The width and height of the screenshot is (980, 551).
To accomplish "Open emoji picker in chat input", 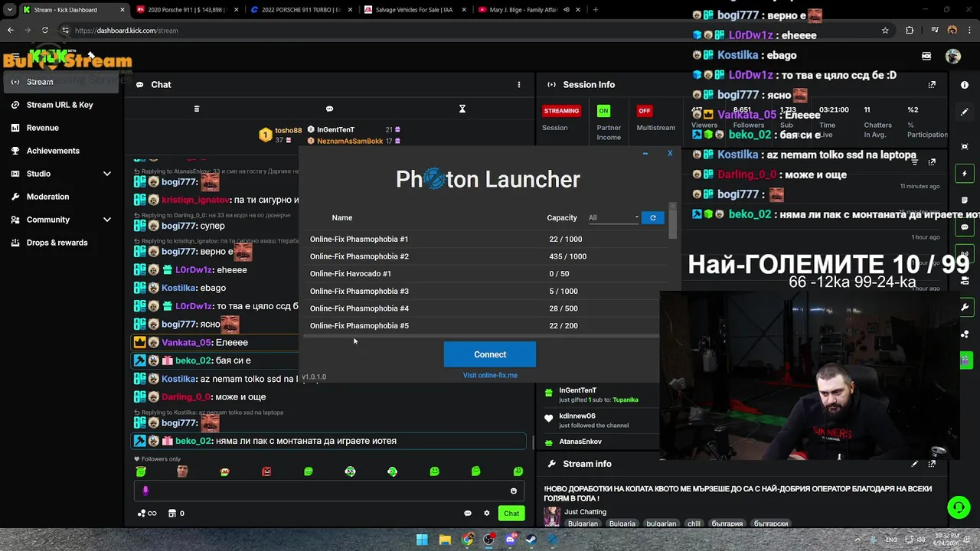I will pyautogui.click(x=514, y=491).
